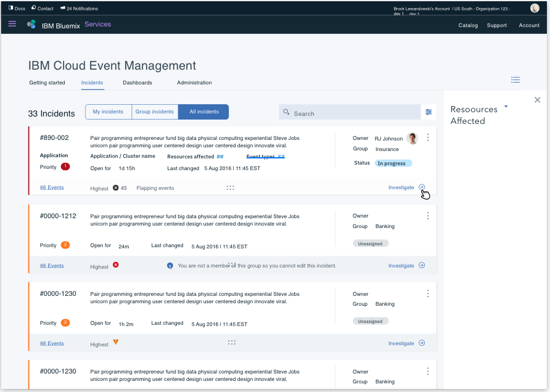
Task: Click the info icon beside non-member message
Action: 170,266
